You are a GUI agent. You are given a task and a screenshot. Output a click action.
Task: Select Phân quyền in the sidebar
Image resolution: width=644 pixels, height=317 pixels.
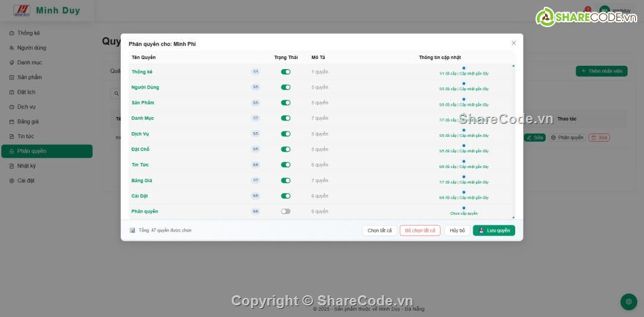pos(47,151)
